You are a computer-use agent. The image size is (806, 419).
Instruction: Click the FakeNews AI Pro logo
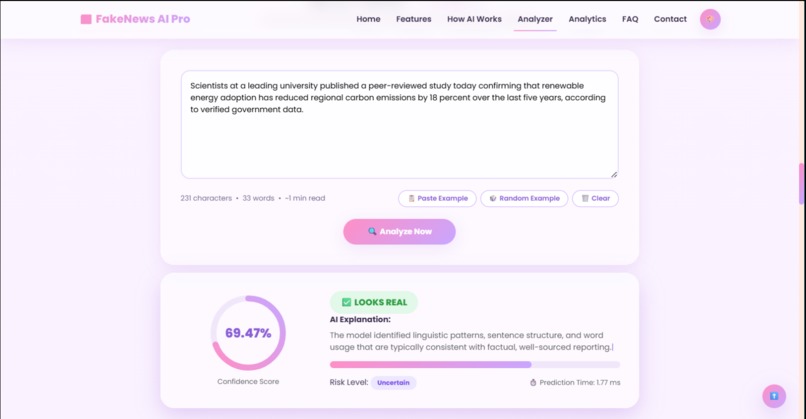tap(135, 19)
